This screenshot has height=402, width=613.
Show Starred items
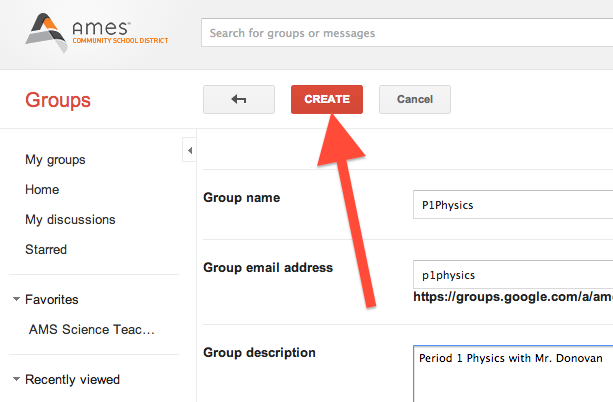[x=46, y=250]
